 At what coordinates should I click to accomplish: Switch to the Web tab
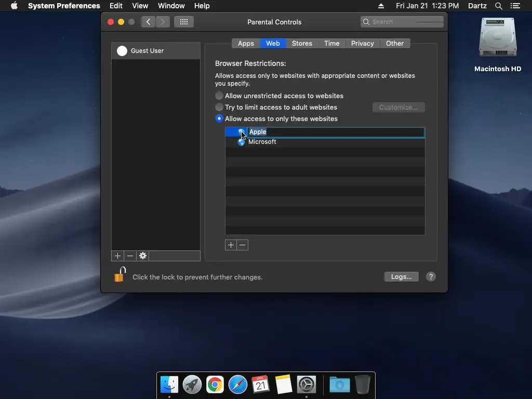point(273,44)
